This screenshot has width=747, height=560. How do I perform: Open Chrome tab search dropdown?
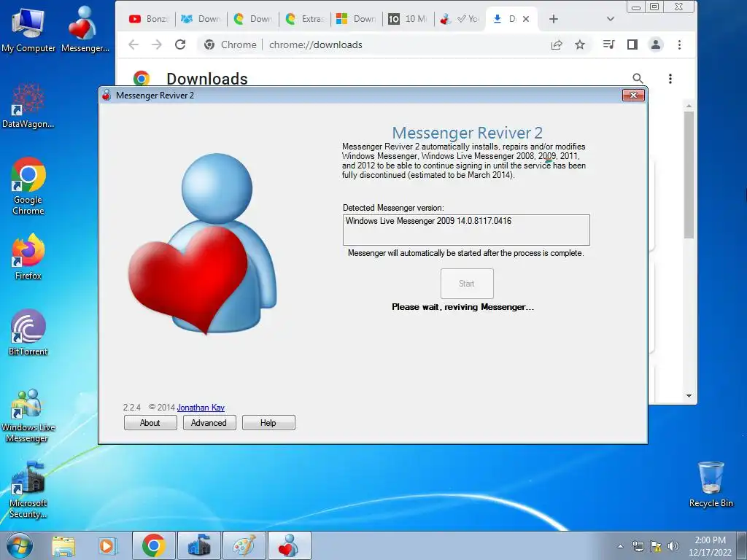(x=611, y=19)
